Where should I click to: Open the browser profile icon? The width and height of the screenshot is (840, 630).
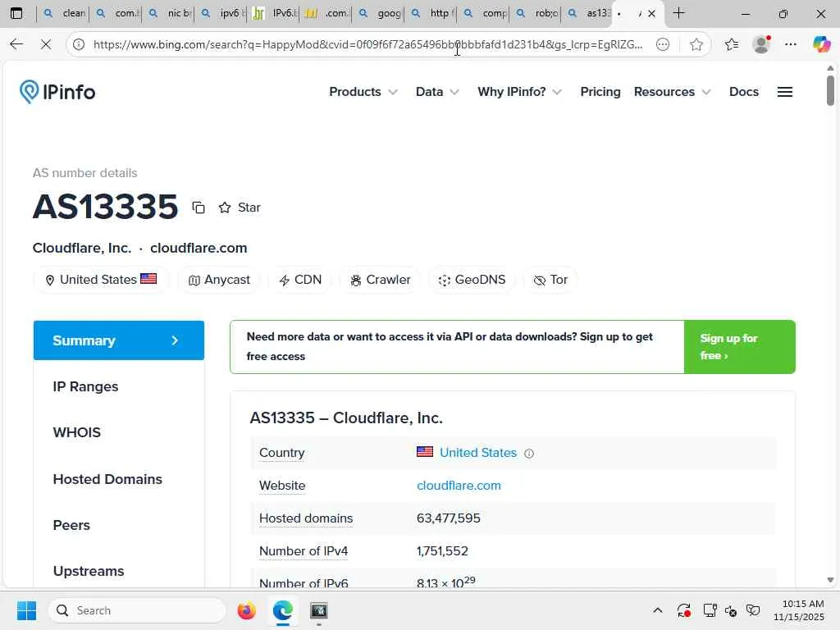761,44
